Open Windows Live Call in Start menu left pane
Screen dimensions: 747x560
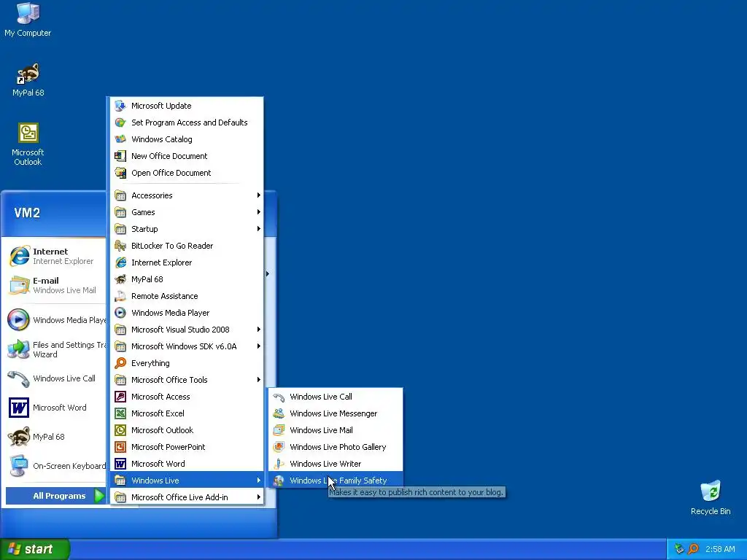55,378
